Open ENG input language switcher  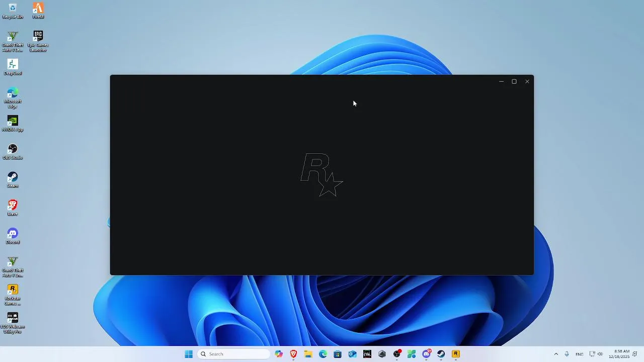580,354
